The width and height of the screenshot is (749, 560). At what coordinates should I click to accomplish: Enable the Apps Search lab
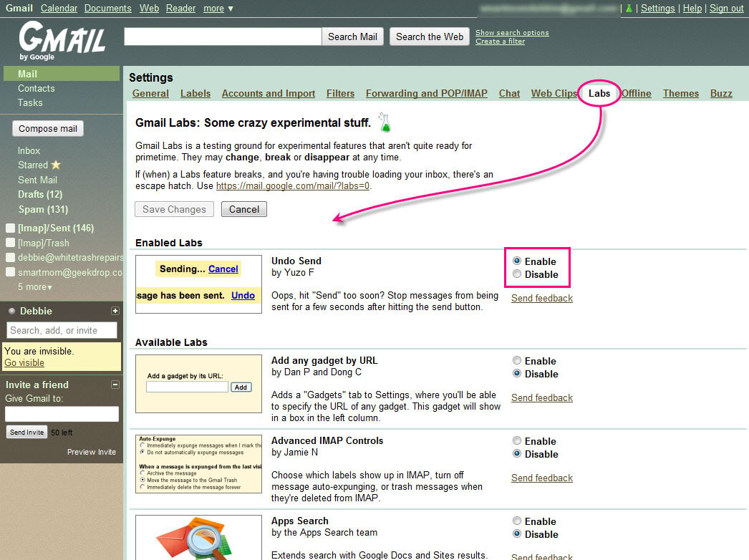[x=517, y=521]
